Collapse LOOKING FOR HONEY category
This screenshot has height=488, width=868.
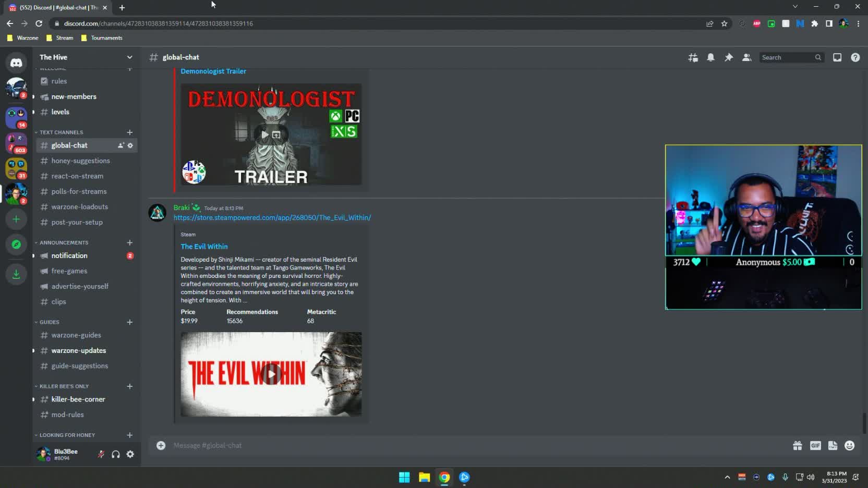(65, 435)
